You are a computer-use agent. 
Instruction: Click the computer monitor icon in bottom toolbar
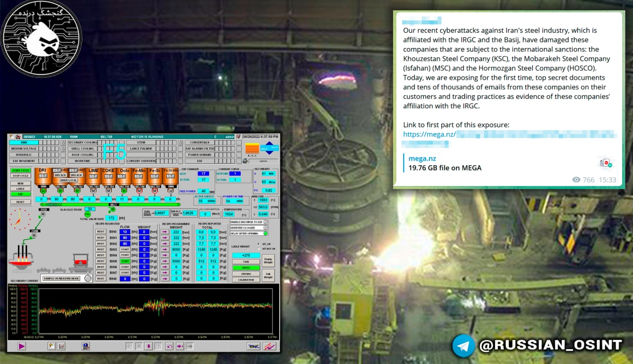[x=86, y=346]
